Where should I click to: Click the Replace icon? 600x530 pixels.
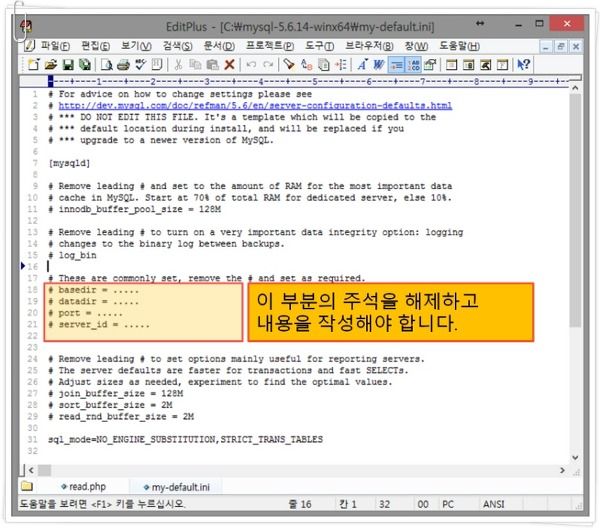(306, 65)
